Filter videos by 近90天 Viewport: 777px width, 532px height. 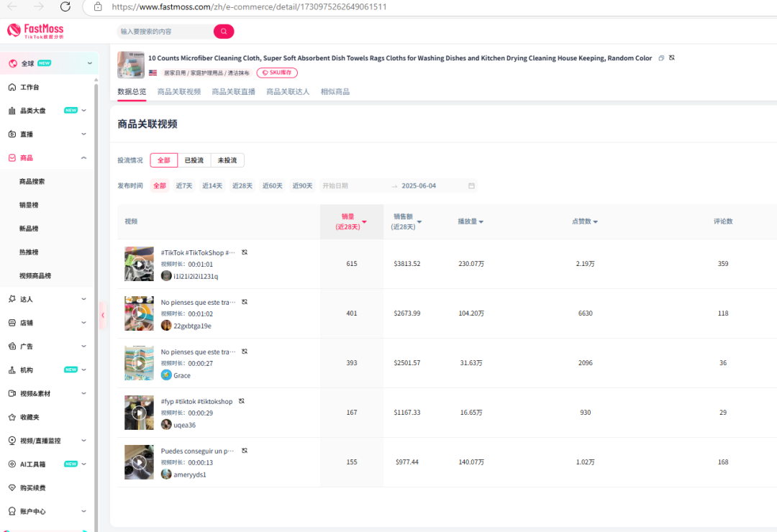coord(302,185)
